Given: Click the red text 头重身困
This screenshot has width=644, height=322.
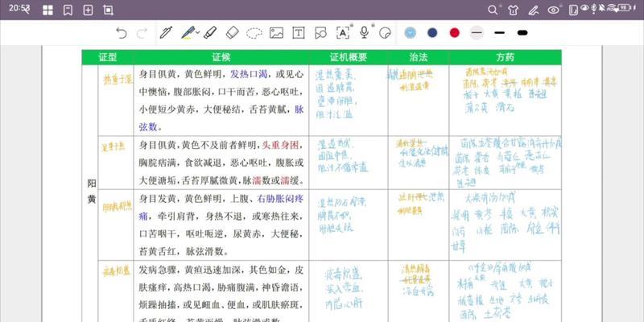Looking at the screenshot, I should click(280, 146).
